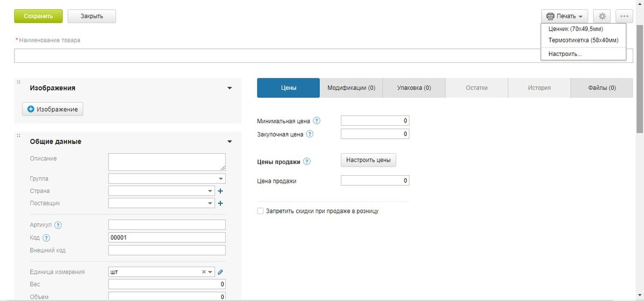The width and height of the screenshot is (644, 301).
Task: Toggle Запретить скидки при продаже в розницу
Action: click(260, 211)
